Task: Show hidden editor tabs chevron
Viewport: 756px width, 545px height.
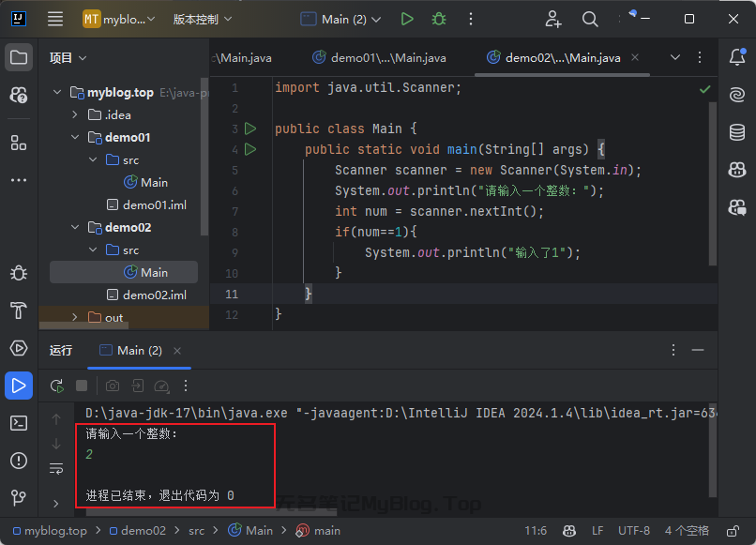Action: coord(675,57)
